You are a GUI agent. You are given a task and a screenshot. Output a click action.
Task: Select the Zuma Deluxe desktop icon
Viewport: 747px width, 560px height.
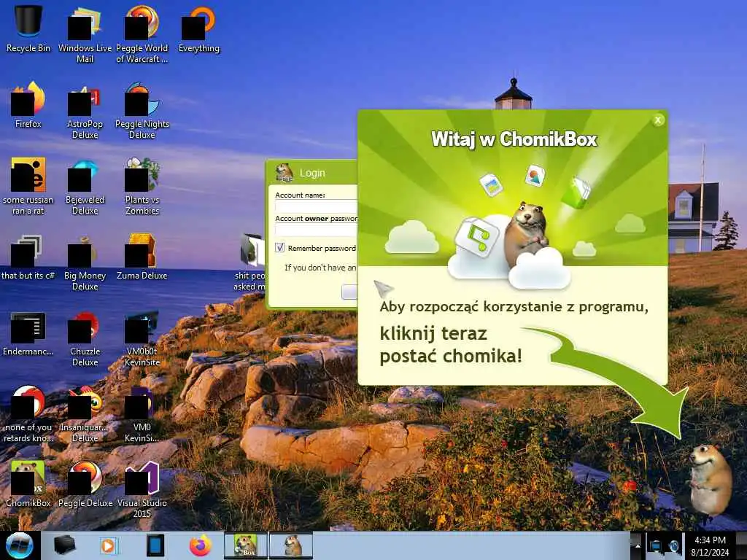(142, 256)
